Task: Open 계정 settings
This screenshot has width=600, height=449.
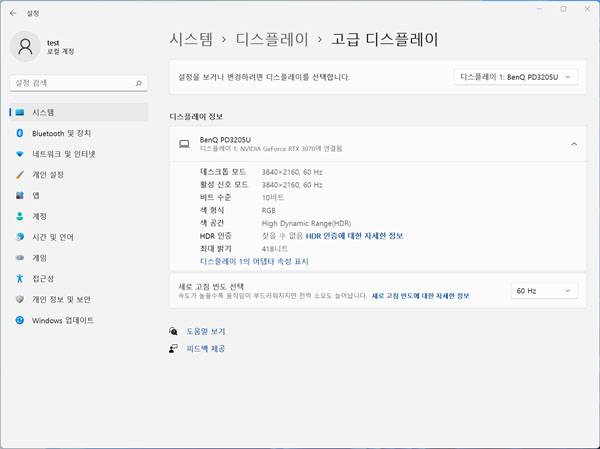Action: pos(39,216)
